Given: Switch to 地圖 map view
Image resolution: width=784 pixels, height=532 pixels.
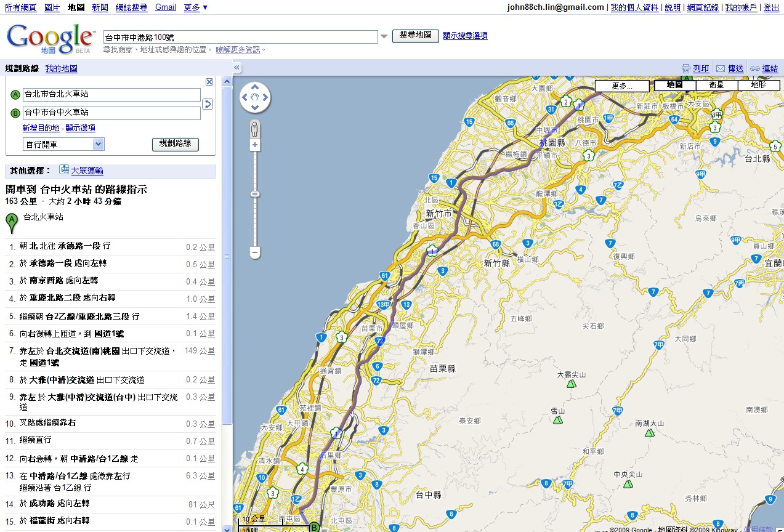Looking at the screenshot, I should coord(675,85).
